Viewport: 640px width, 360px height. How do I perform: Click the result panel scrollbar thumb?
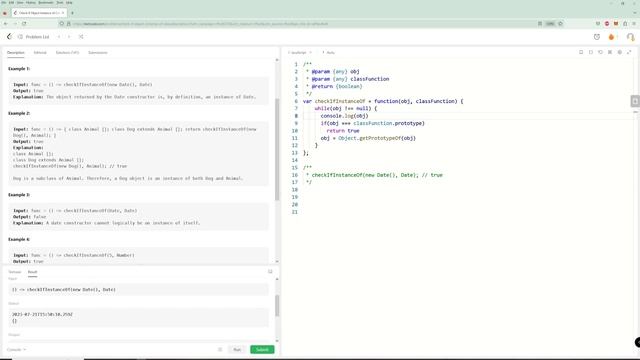point(277,305)
